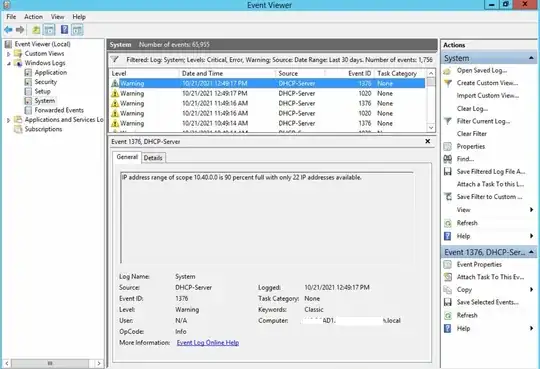This screenshot has height=369, width=540.
Task: Click the Create Custom View funnel icon
Action: click(x=447, y=83)
